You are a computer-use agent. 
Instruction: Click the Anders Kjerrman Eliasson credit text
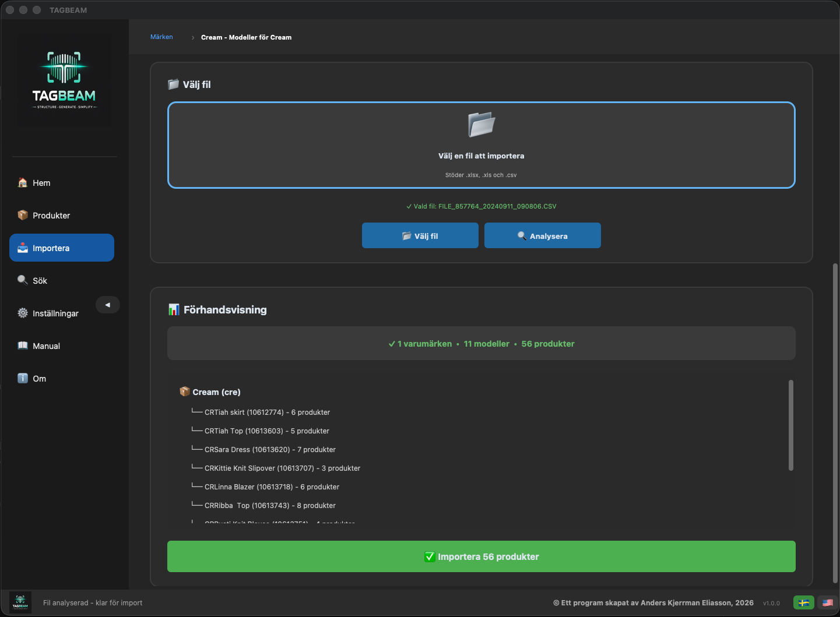click(x=653, y=602)
